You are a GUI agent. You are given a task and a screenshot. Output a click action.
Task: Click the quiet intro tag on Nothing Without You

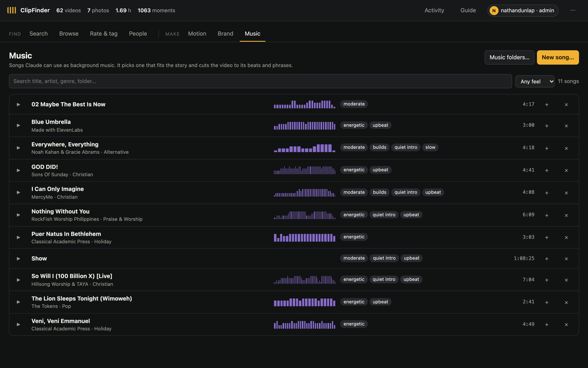click(x=384, y=215)
